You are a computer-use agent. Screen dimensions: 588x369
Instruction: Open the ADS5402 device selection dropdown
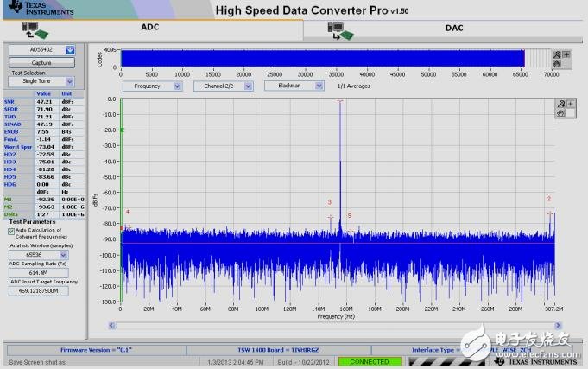pos(70,50)
